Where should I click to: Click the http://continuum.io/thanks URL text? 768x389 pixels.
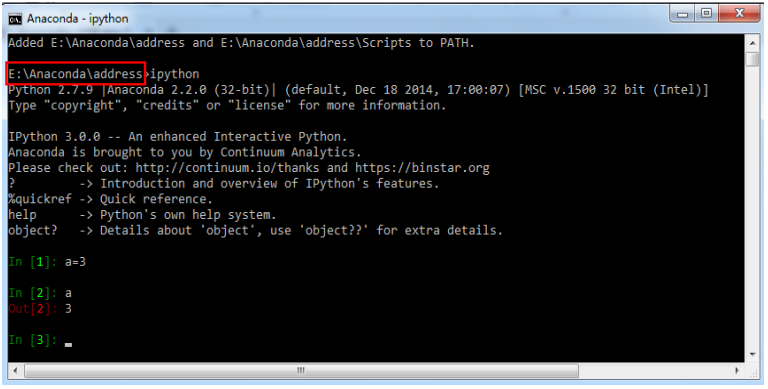[x=227, y=168]
